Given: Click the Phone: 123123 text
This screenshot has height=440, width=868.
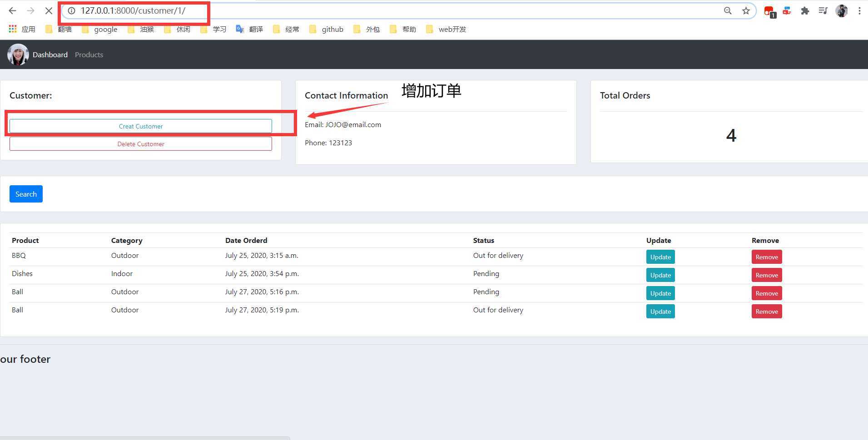Looking at the screenshot, I should click(x=328, y=143).
